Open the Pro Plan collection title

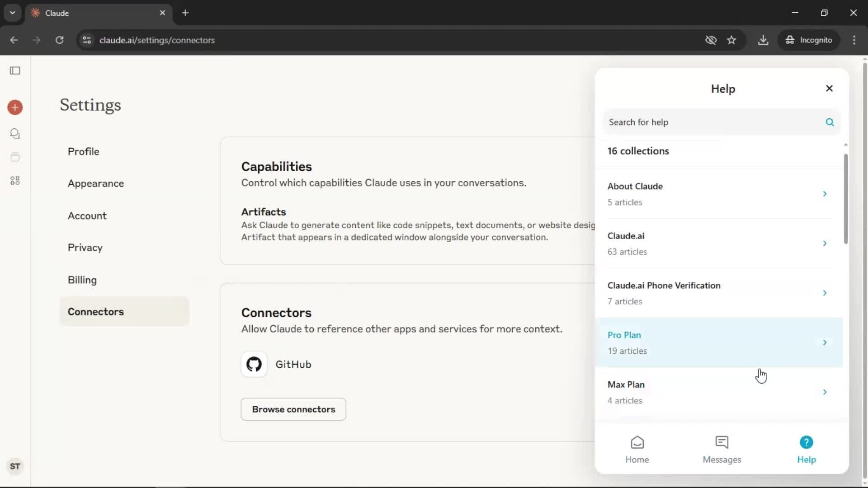pos(624,335)
